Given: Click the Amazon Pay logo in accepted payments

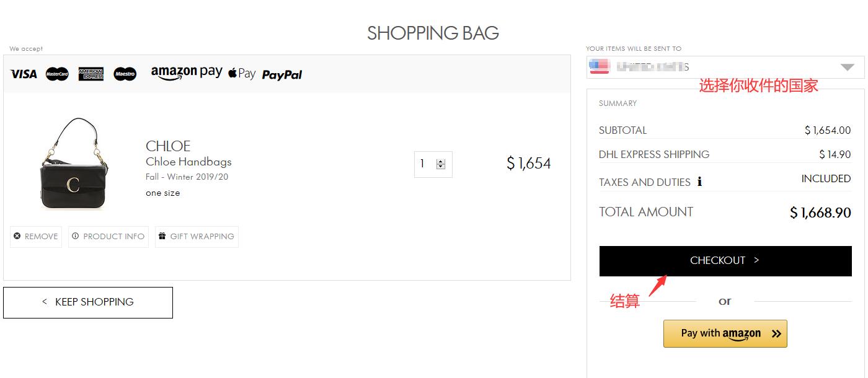Looking at the screenshot, I should click(186, 73).
